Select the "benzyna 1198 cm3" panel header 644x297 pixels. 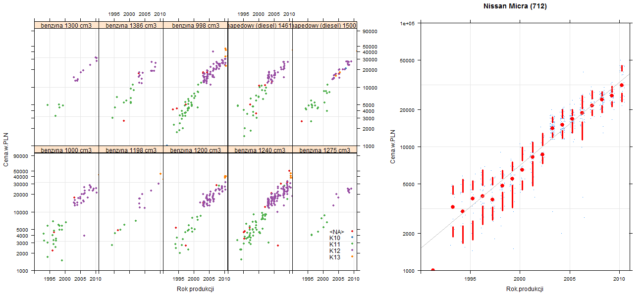click(x=131, y=150)
